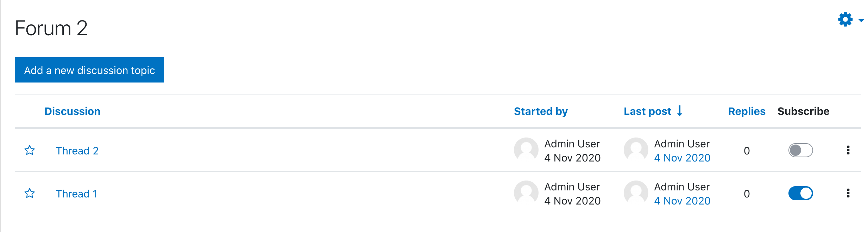The width and height of the screenshot is (868, 232).
Task: Sort discussions by the Discussion column
Action: click(x=72, y=111)
